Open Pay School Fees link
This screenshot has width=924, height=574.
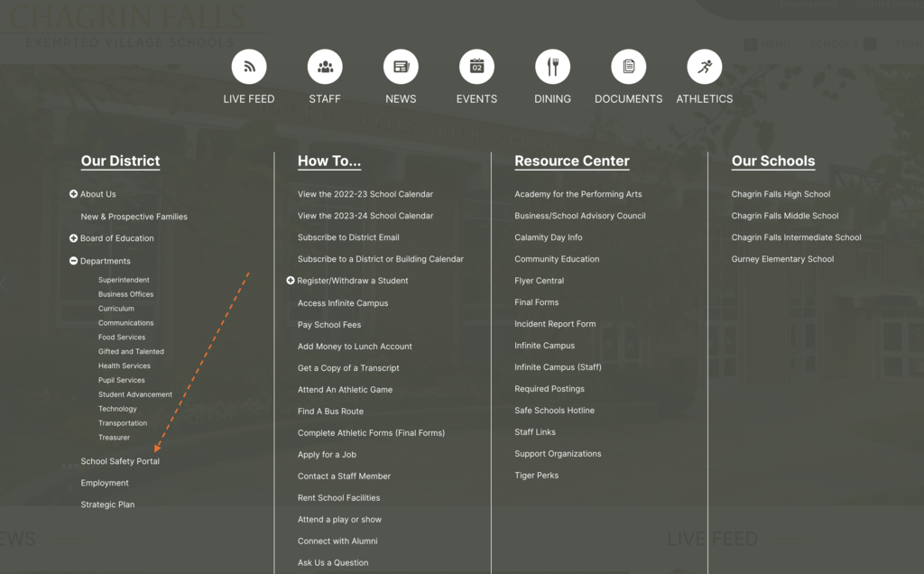[328, 325]
